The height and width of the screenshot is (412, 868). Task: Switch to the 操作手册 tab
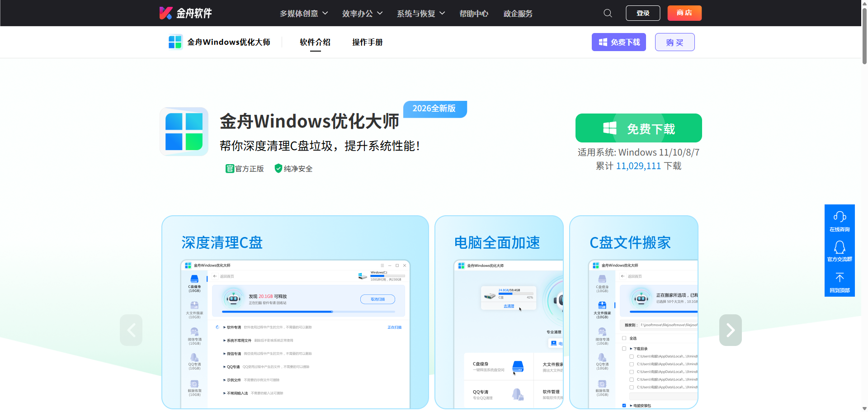point(368,42)
